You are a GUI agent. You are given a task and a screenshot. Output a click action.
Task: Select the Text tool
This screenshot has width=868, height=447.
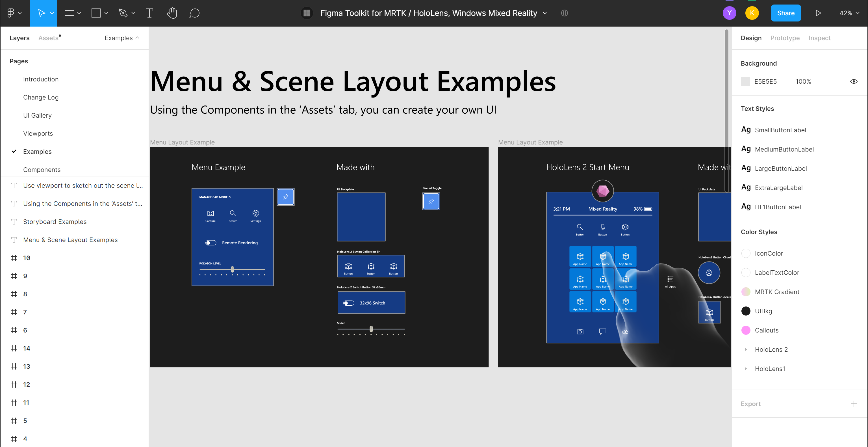point(149,12)
